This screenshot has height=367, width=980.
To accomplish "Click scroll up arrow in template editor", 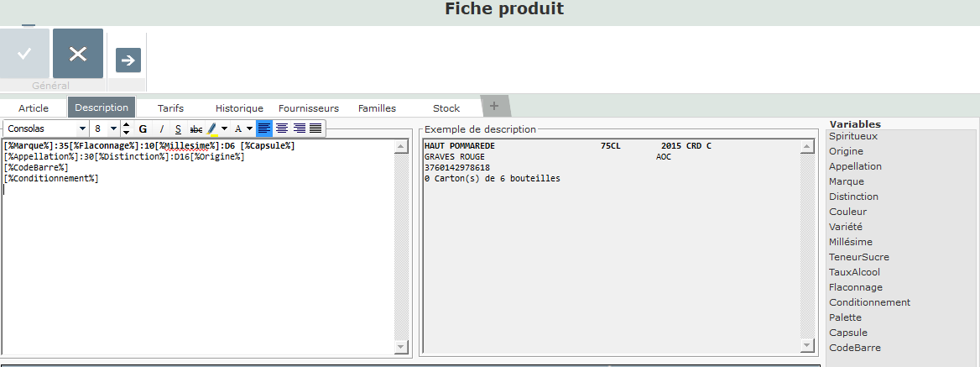I will coord(401,147).
